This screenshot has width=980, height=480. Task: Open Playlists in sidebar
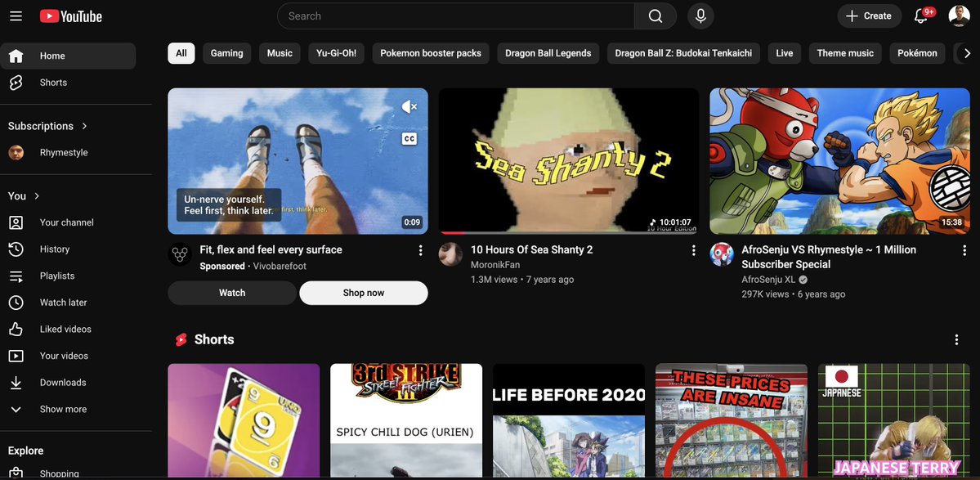point(68,276)
